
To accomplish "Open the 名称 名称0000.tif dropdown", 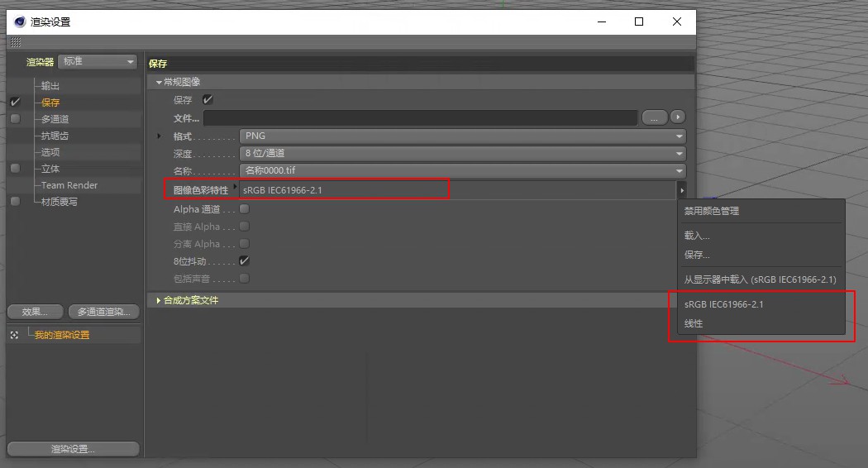I will click(463, 170).
